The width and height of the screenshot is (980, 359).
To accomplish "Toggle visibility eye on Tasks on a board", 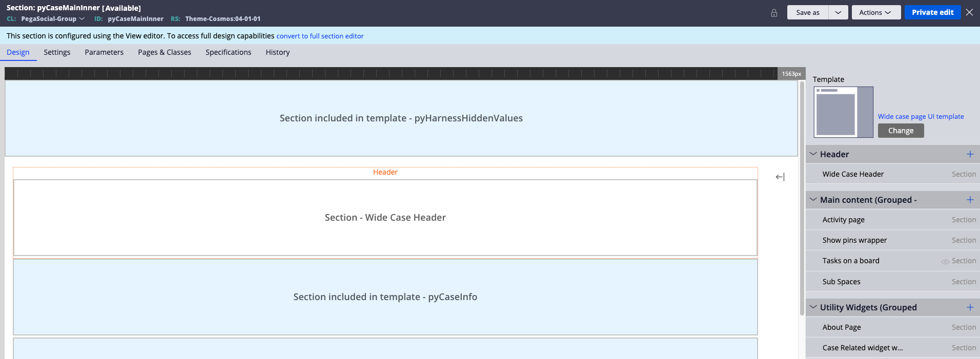I will [945, 262].
